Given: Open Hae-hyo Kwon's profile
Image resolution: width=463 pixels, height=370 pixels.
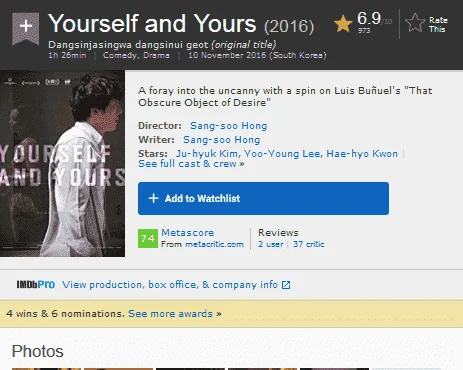Looking at the screenshot, I should click(x=362, y=154).
